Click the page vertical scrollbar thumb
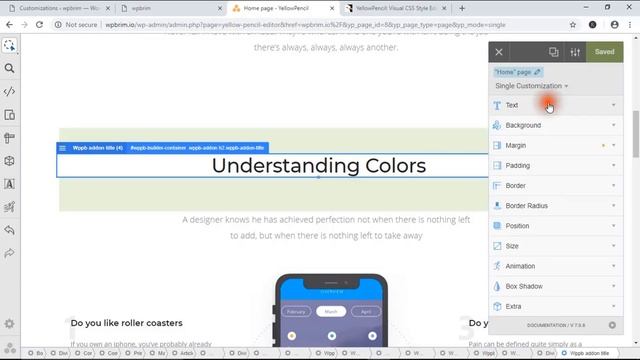This screenshot has width=640, height=360. coord(636,134)
